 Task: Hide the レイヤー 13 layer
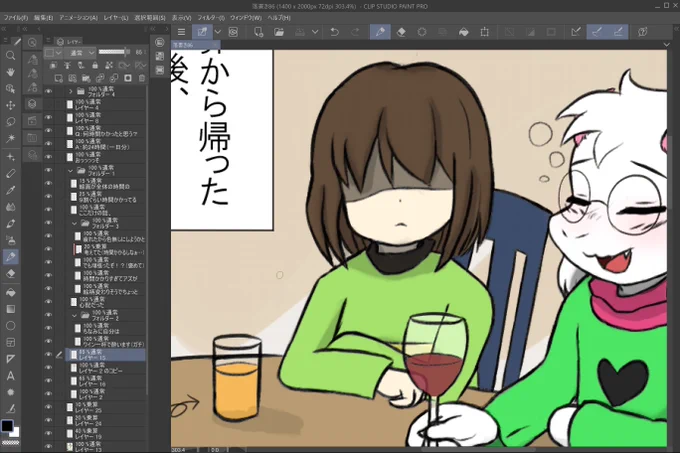48,446
